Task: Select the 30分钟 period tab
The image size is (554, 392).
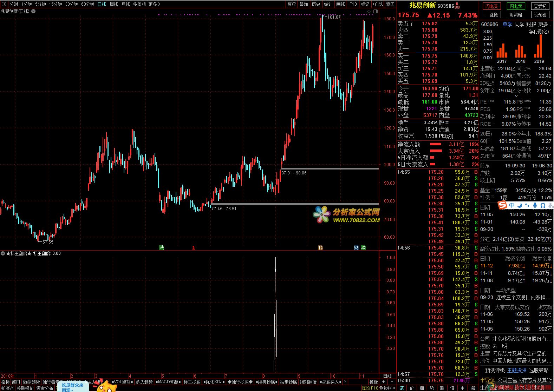Action: pos(71,4)
